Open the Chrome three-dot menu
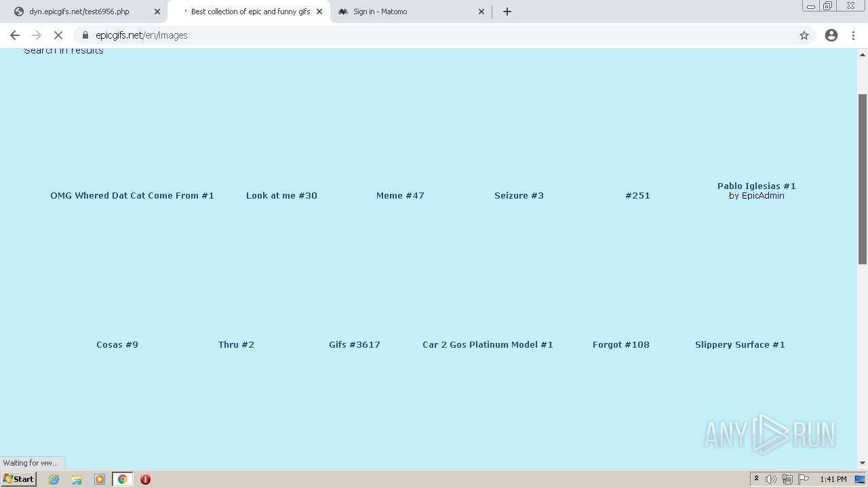Viewport: 868px width, 488px height. point(854,35)
